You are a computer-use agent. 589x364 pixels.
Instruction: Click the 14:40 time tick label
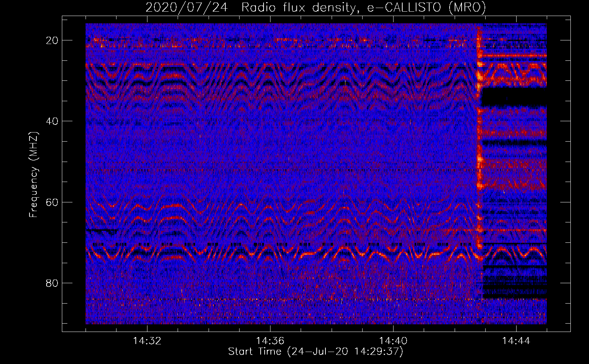click(x=393, y=341)
